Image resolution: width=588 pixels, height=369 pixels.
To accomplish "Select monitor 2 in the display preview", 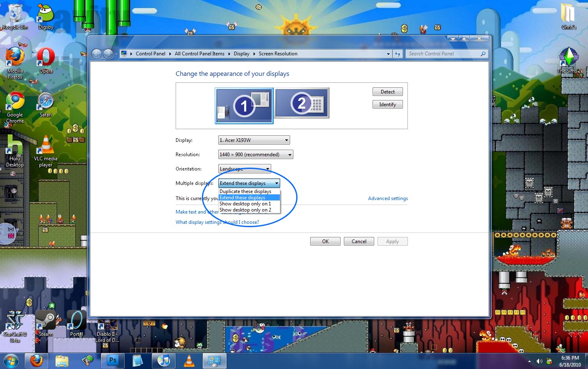I will [x=302, y=103].
